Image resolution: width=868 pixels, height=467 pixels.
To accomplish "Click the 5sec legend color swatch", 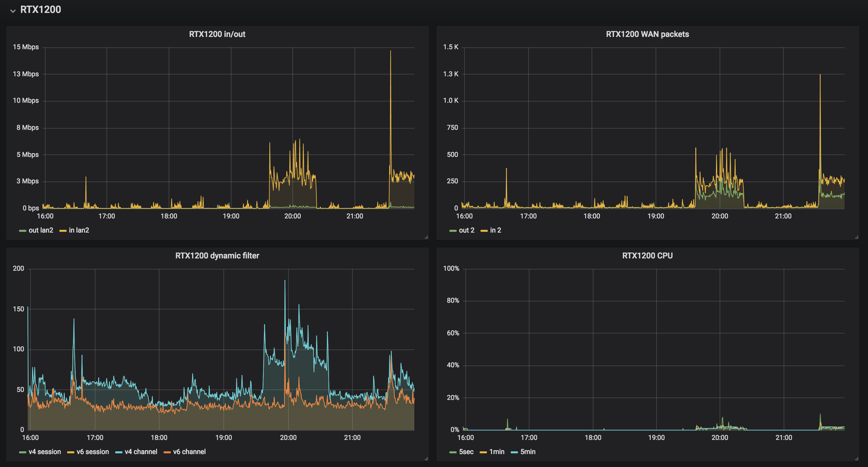I will [453, 452].
